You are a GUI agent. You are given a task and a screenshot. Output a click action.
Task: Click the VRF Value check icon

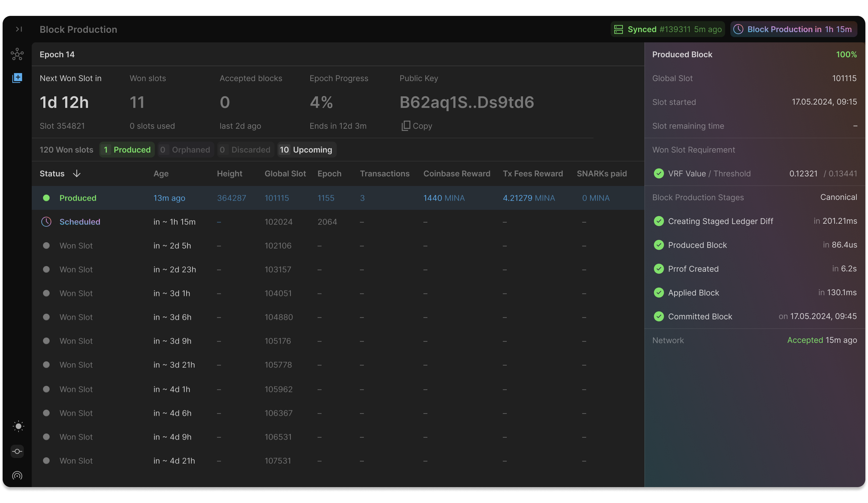(659, 173)
